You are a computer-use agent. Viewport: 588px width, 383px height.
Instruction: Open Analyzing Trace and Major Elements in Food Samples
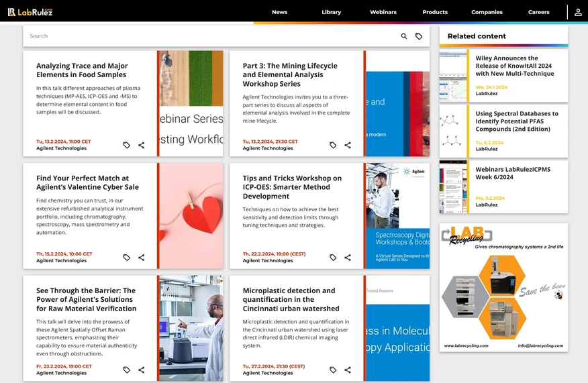(82, 70)
